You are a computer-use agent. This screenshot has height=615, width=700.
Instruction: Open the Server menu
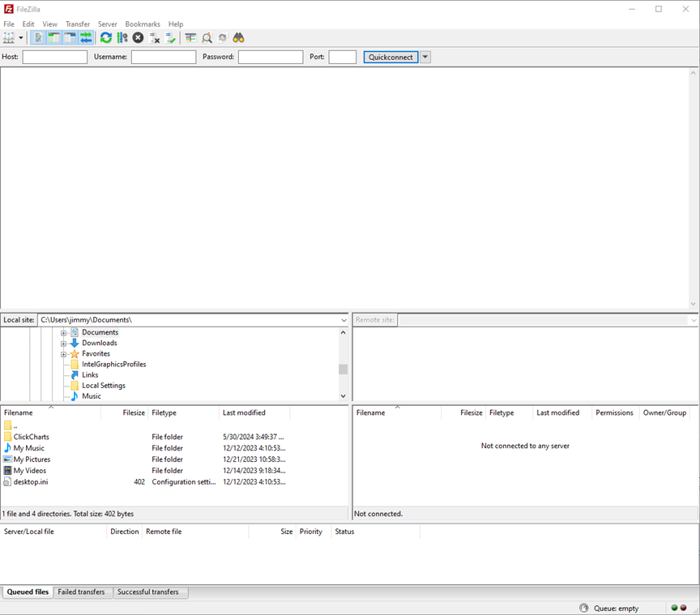pos(108,24)
